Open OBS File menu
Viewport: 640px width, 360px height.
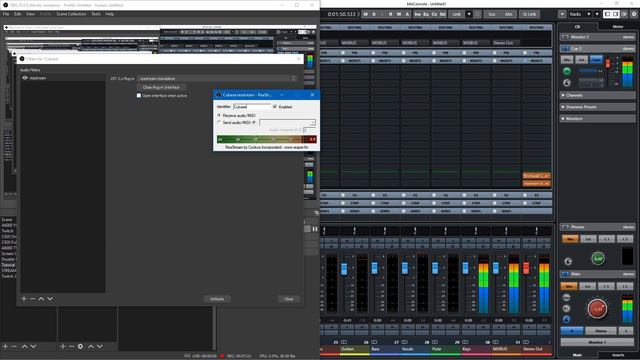[x=6, y=14]
